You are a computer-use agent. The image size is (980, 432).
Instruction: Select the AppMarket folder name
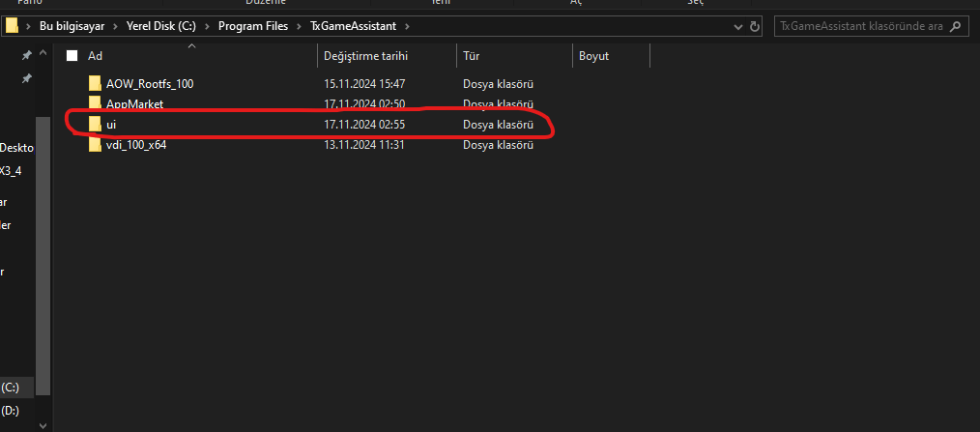coord(135,103)
